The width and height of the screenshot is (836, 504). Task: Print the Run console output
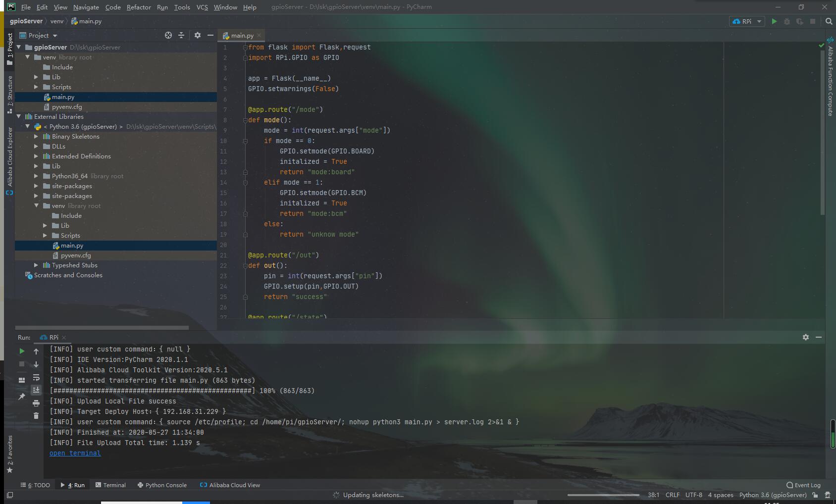pyautogui.click(x=36, y=403)
